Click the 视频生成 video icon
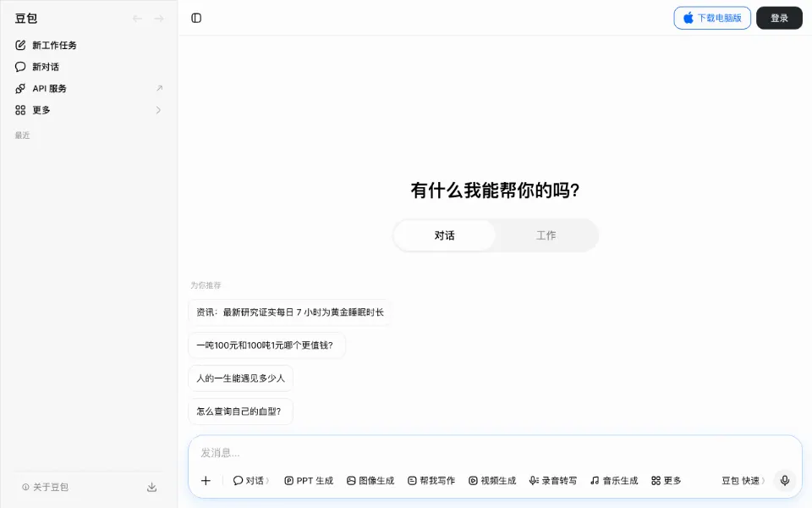This screenshot has width=812, height=508. pyautogui.click(x=473, y=481)
